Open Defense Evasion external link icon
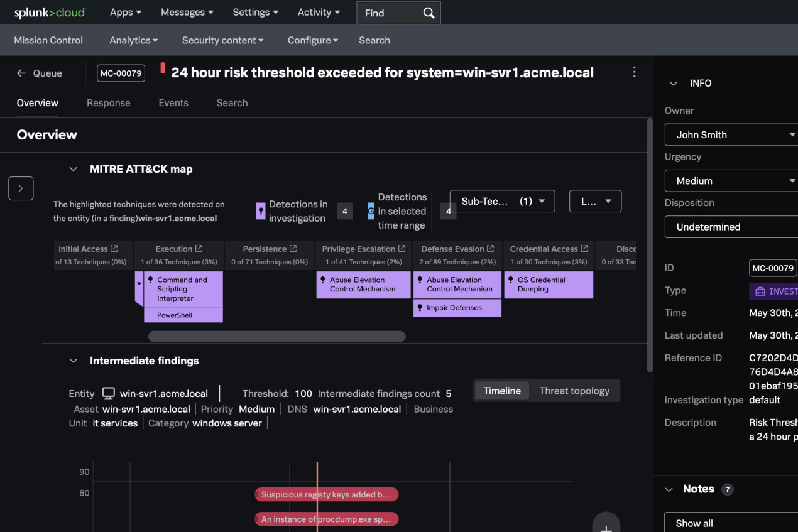This screenshot has width=798, height=532. click(x=491, y=249)
